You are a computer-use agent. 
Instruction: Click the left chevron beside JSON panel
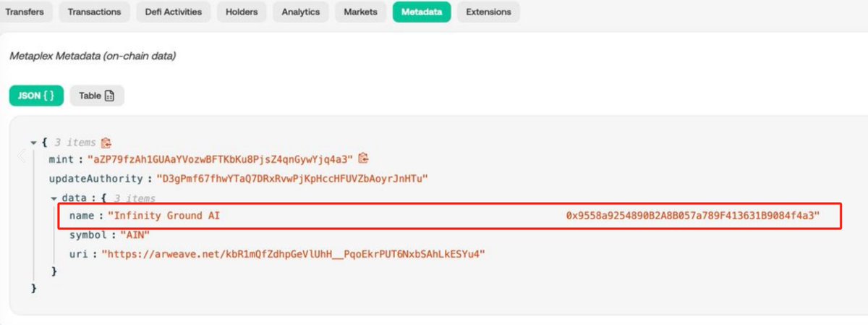click(x=22, y=156)
